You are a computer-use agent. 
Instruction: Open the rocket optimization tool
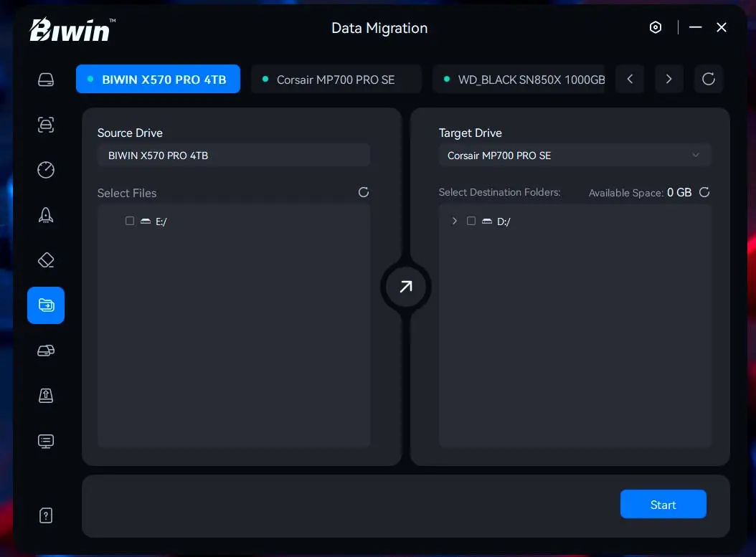coord(46,215)
